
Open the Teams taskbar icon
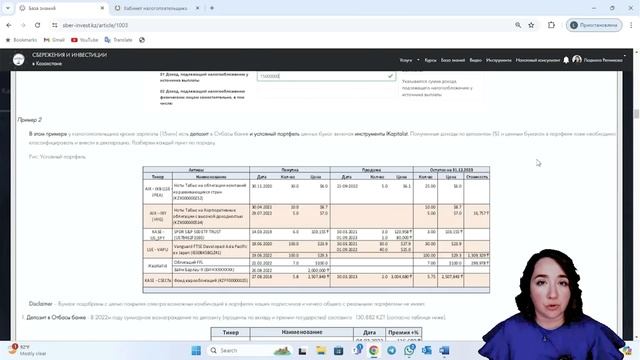(358, 350)
